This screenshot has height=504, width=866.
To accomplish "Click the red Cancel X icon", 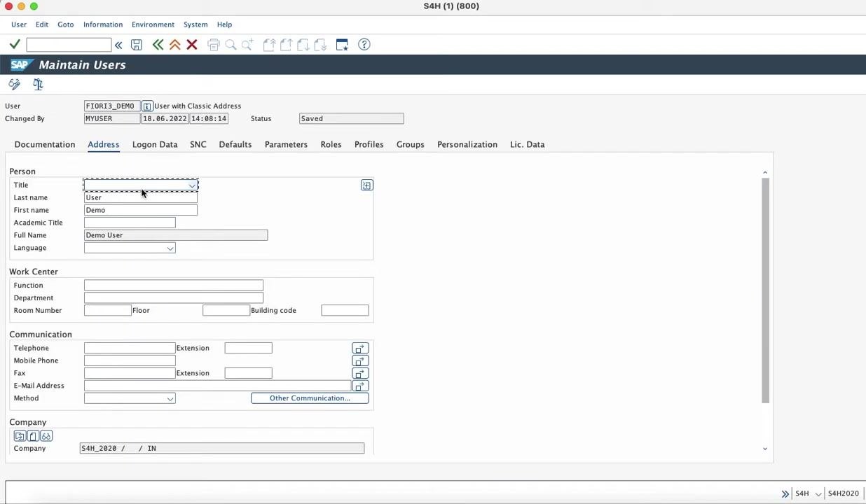I will [x=192, y=45].
